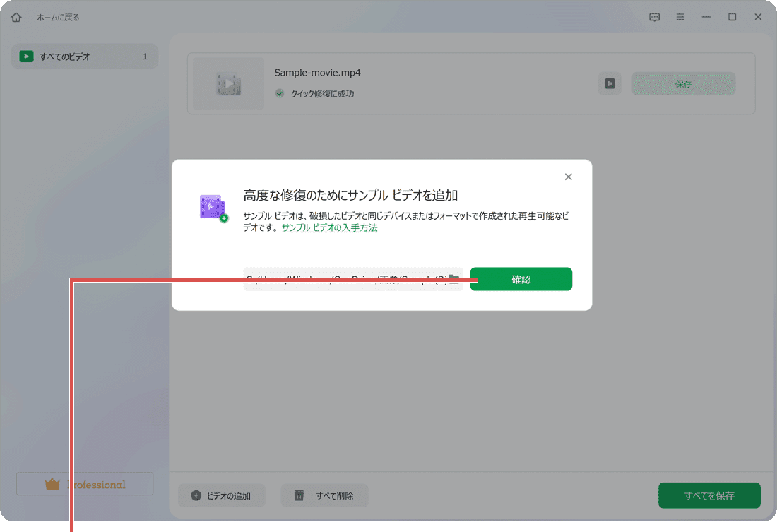Close the sample video dialog with the X
Viewport: 777px width, 532px height.
pos(568,177)
